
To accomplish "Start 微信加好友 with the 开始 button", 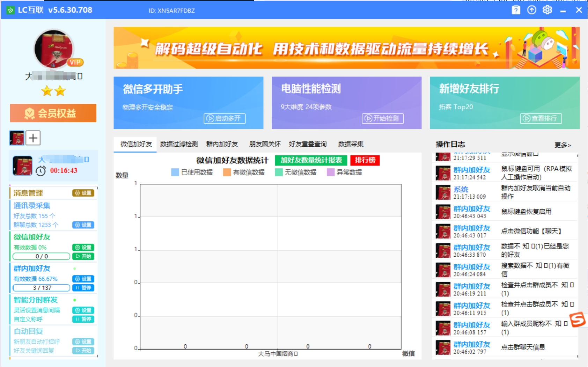I will 83,256.
